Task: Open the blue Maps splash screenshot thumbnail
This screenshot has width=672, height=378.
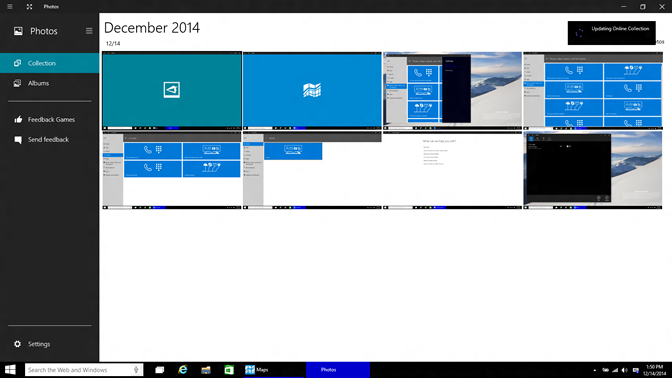Action: 312,91
